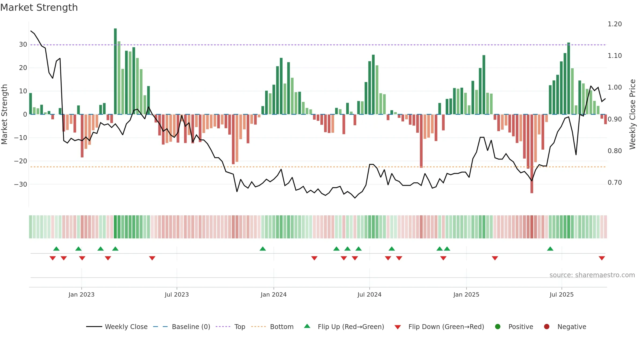The width and height of the screenshot is (644, 362).
Task: Click the green flip-up marker before Jan 2024
Action: tap(263, 249)
